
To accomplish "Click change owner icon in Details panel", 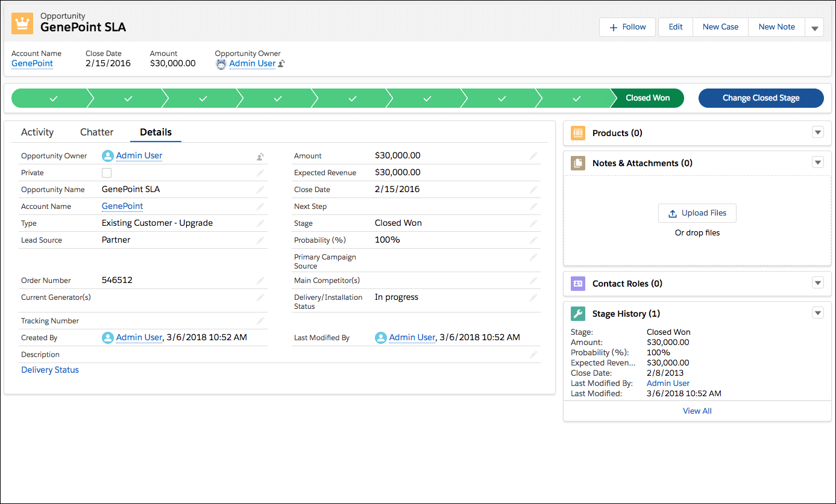I will 260,157.
